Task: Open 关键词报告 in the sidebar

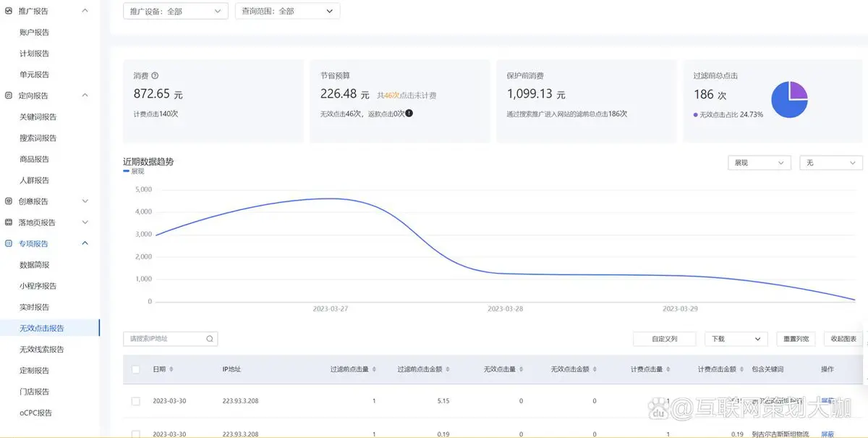Action: click(x=38, y=117)
